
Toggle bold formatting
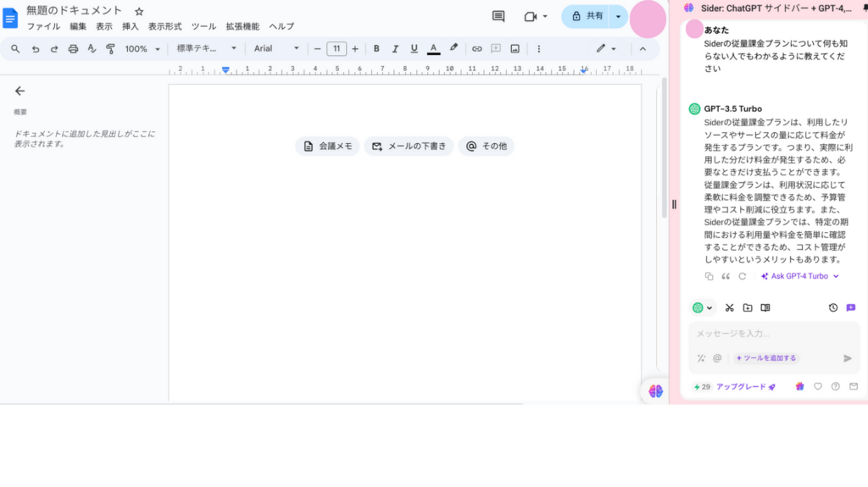(x=376, y=49)
